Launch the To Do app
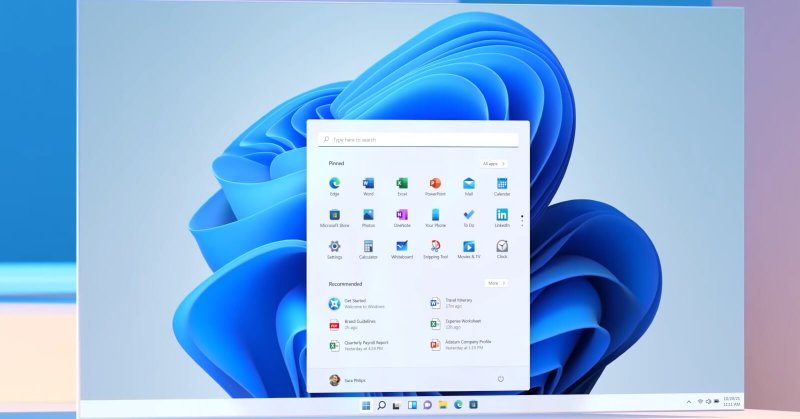This screenshot has width=800, height=419. (x=468, y=218)
